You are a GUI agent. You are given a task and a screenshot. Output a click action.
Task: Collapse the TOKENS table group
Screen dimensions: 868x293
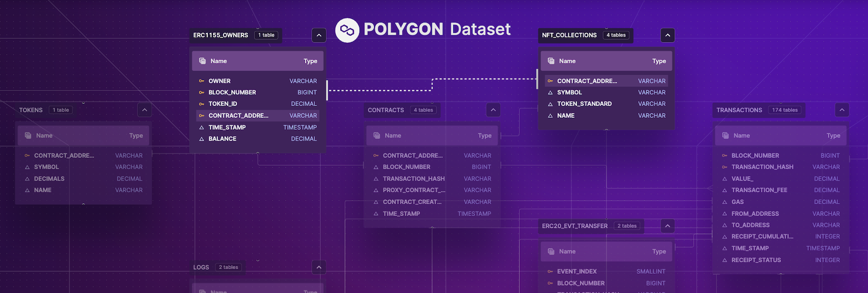pyautogui.click(x=145, y=110)
